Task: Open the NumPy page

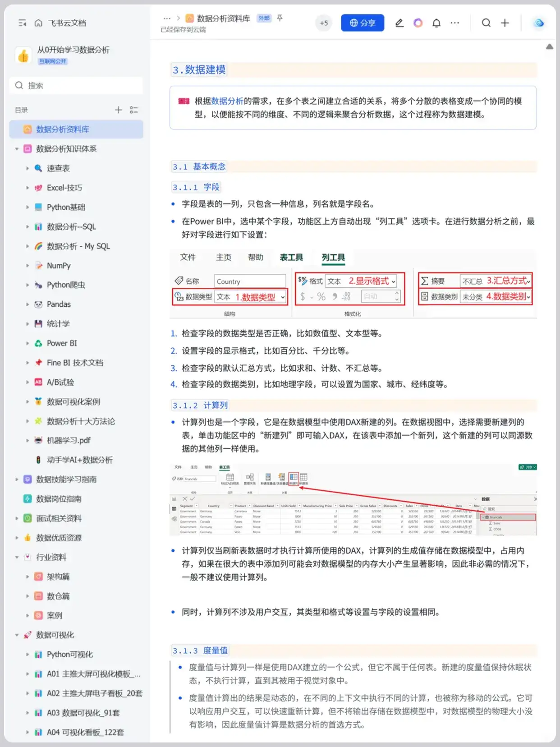Action: click(59, 265)
